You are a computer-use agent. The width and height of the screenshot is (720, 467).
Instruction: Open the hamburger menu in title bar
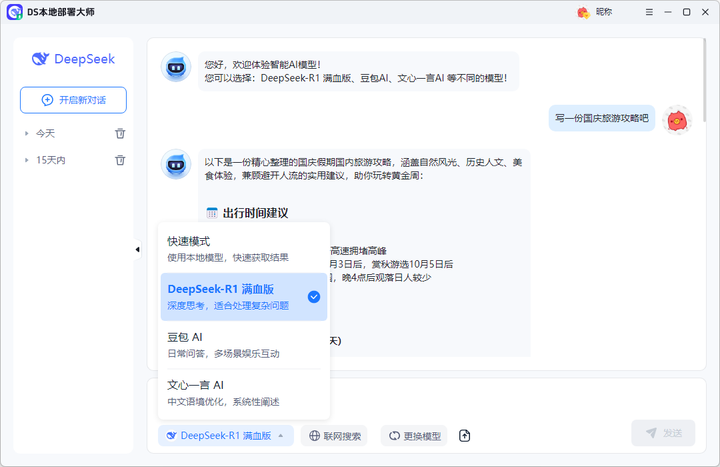pyautogui.click(x=649, y=12)
